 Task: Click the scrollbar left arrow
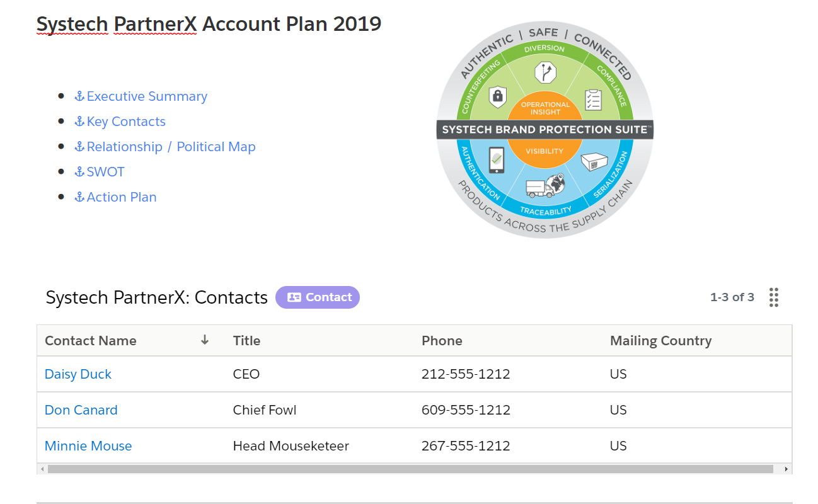tap(42, 469)
